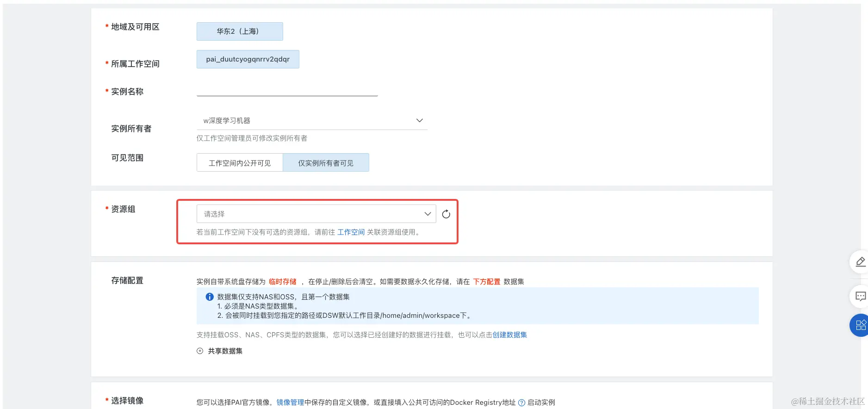Select 仅实例所有者可见 visibility option
This screenshot has height=409, width=868.
(x=326, y=163)
